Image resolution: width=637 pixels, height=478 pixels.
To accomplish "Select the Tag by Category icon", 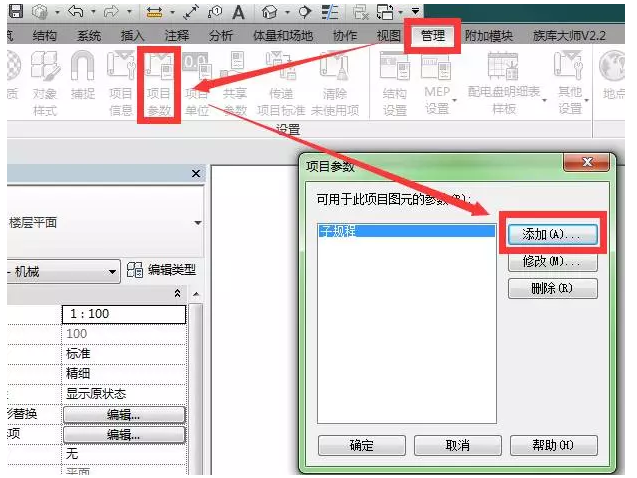I will tap(214, 12).
